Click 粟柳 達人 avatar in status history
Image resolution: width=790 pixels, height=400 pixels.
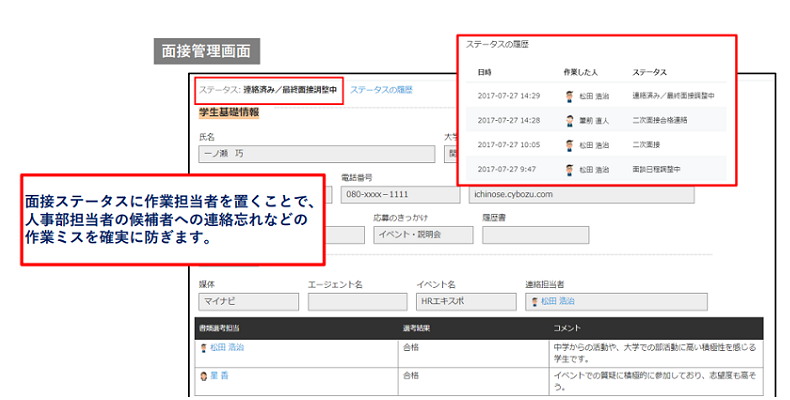pyautogui.click(x=569, y=120)
